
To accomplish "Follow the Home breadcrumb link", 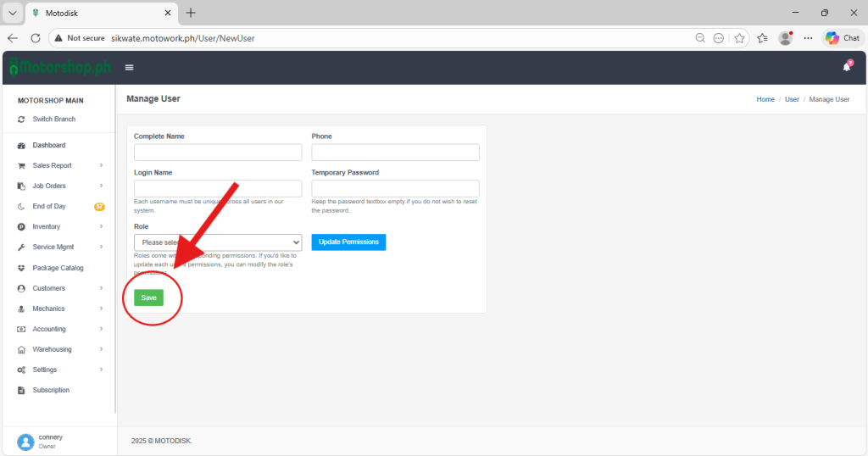I will click(765, 99).
